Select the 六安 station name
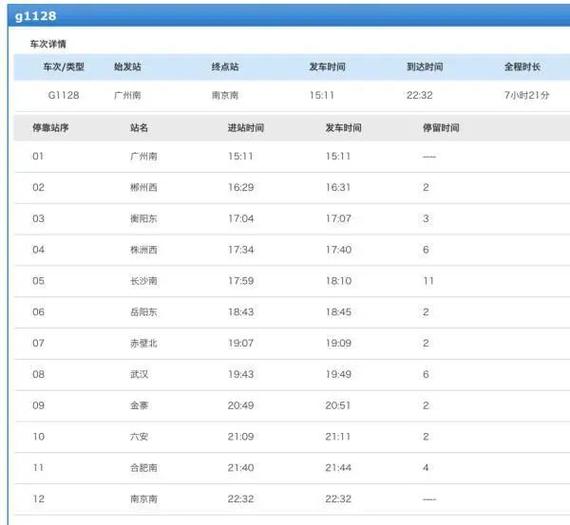Image resolution: width=570 pixels, height=525 pixels. coord(139,437)
